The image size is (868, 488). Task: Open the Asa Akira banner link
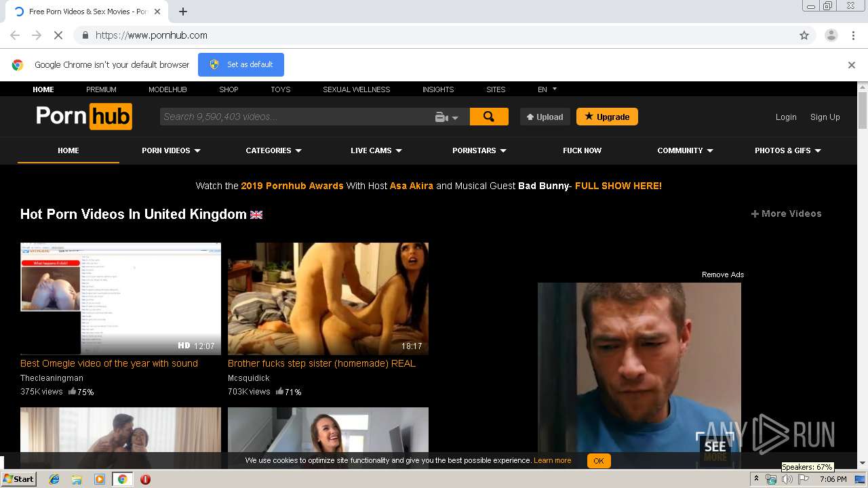click(x=412, y=186)
